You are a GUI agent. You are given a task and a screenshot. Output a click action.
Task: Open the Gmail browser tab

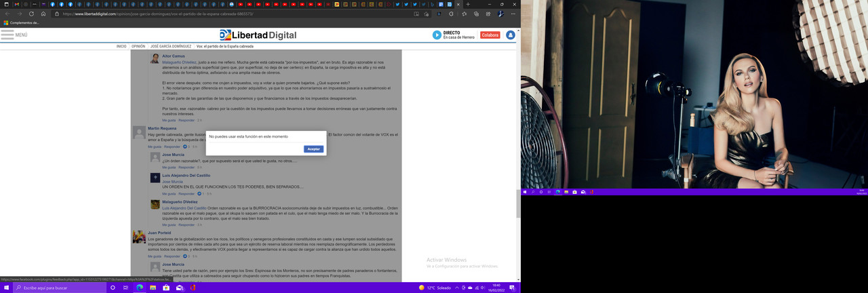(17, 4)
